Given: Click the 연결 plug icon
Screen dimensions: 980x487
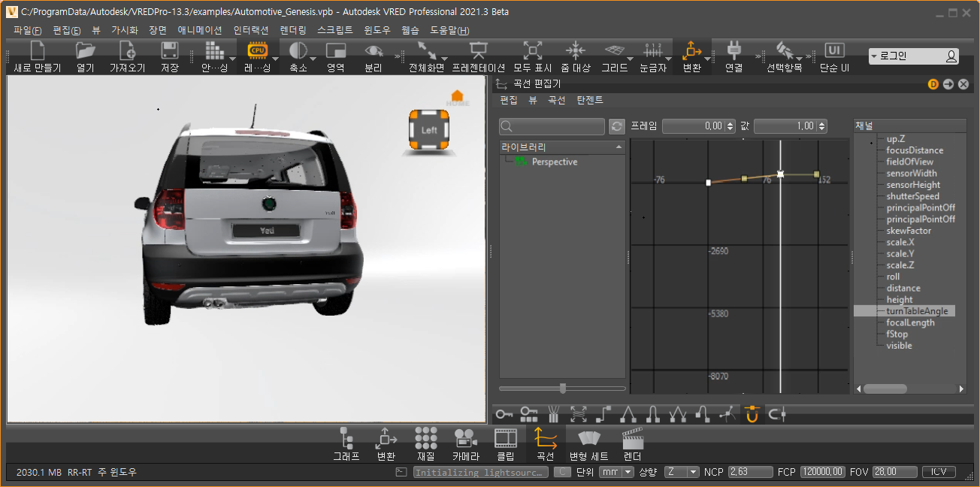Looking at the screenshot, I should [x=733, y=52].
